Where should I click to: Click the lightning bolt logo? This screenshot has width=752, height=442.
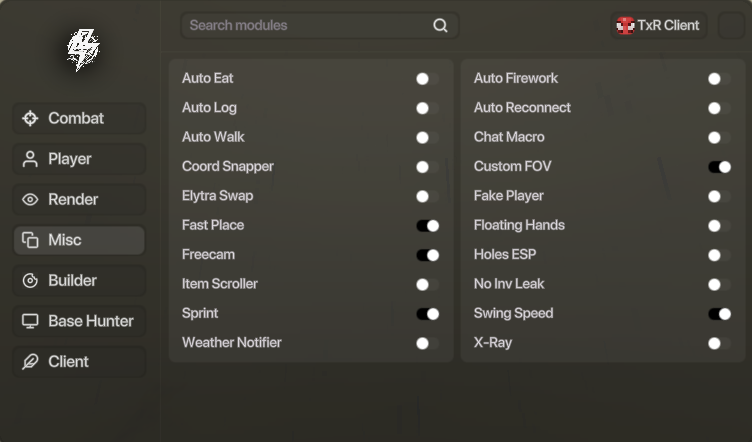(x=83, y=50)
